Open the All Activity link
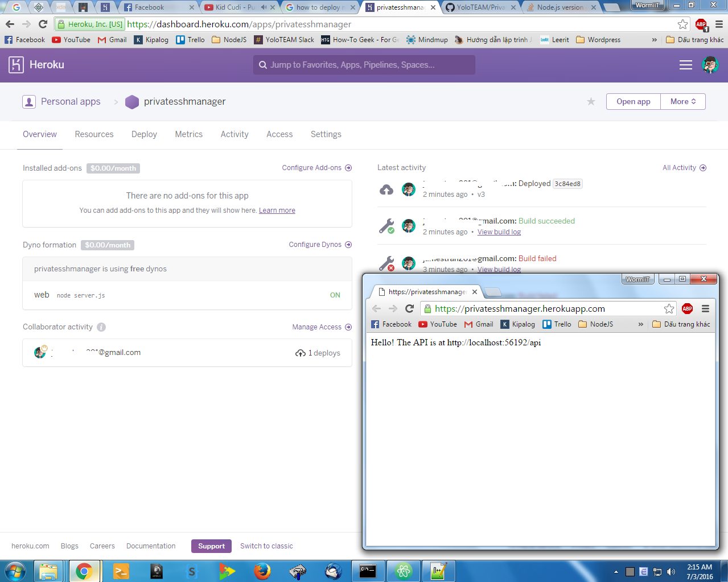 (684, 168)
